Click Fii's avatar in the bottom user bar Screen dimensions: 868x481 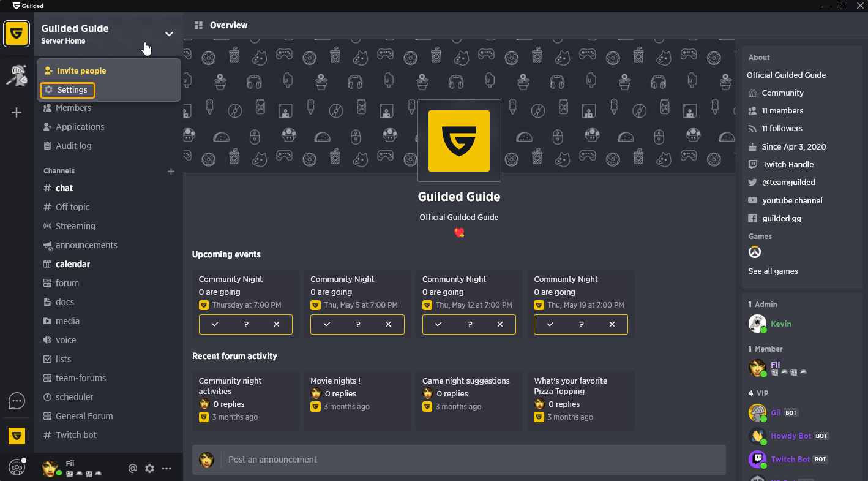pyautogui.click(x=50, y=469)
